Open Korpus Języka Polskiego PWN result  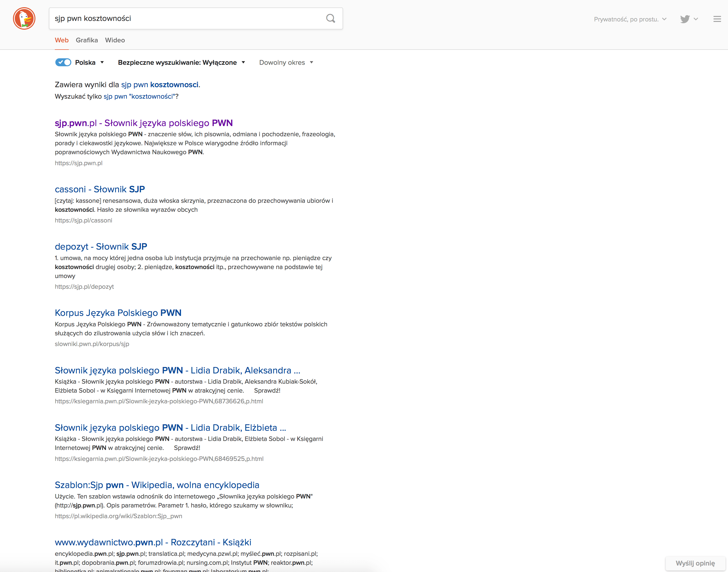pos(118,313)
